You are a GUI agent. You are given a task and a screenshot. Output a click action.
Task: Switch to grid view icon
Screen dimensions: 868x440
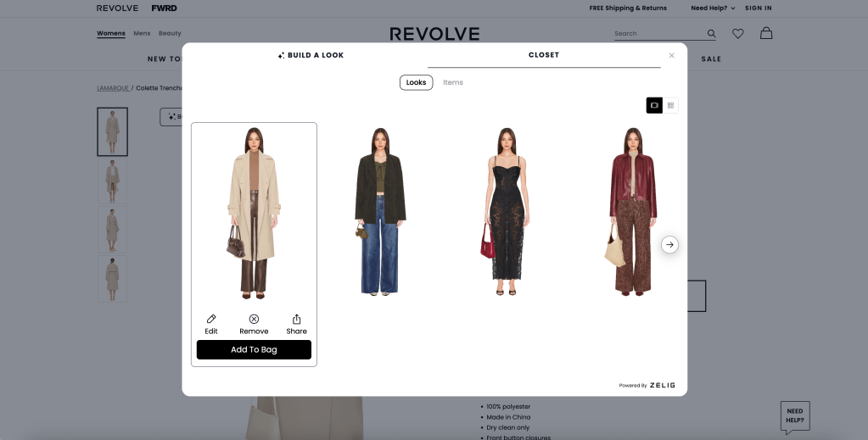point(670,105)
